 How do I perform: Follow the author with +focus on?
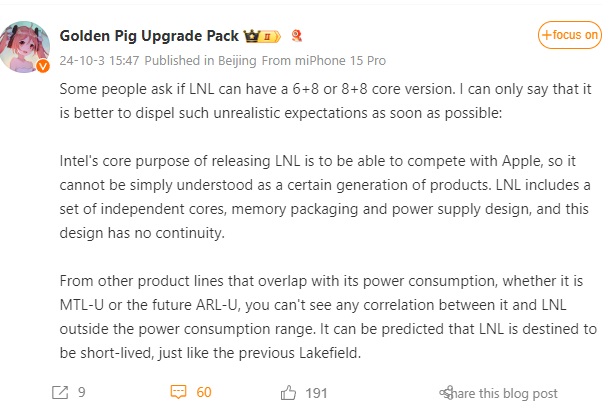[x=570, y=35]
